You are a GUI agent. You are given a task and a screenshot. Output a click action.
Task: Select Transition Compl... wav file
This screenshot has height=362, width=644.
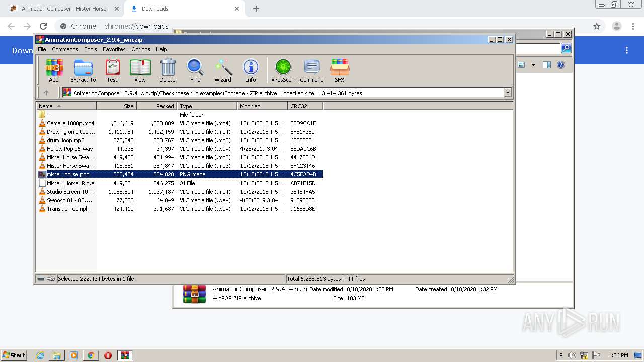pyautogui.click(x=180, y=209)
